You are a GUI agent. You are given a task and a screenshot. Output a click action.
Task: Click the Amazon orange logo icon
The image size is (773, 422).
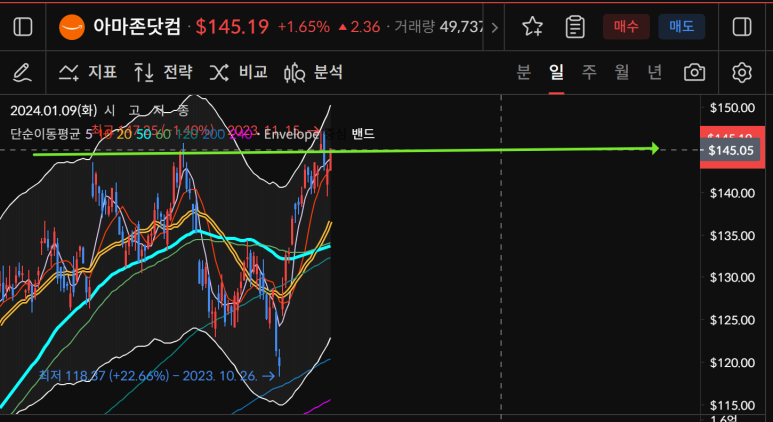pos(72,27)
